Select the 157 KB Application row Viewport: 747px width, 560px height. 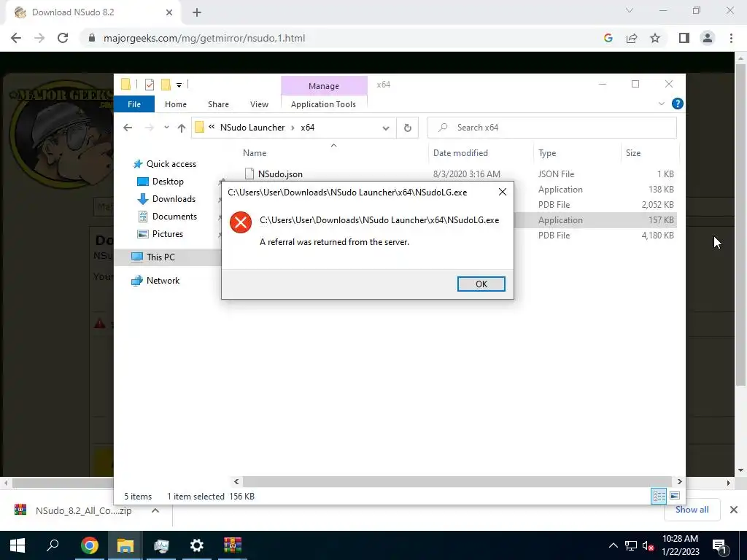click(595, 220)
